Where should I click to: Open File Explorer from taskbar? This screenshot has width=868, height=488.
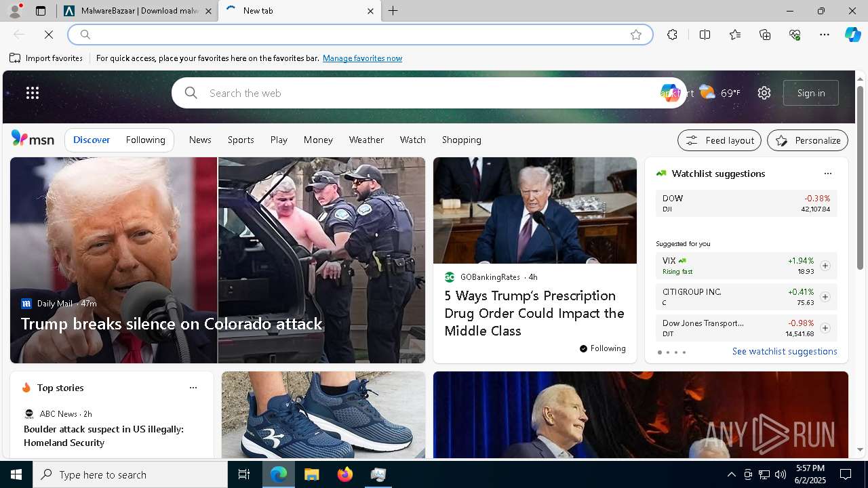click(x=311, y=474)
